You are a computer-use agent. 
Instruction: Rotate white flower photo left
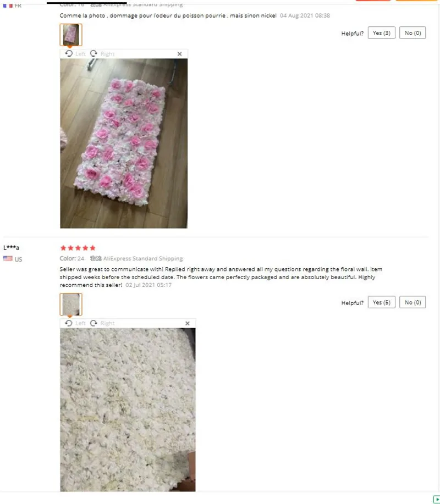75,323
